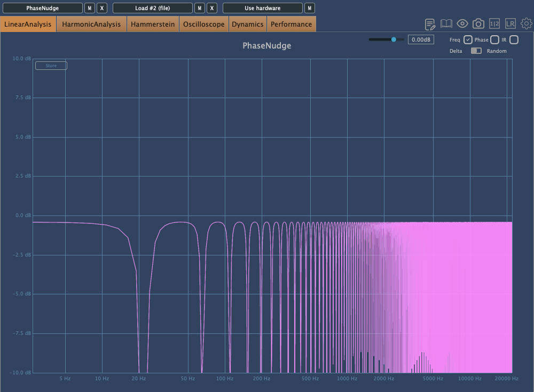Mute the Load #2 slot

pyautogui.click(x=199, y=8)
